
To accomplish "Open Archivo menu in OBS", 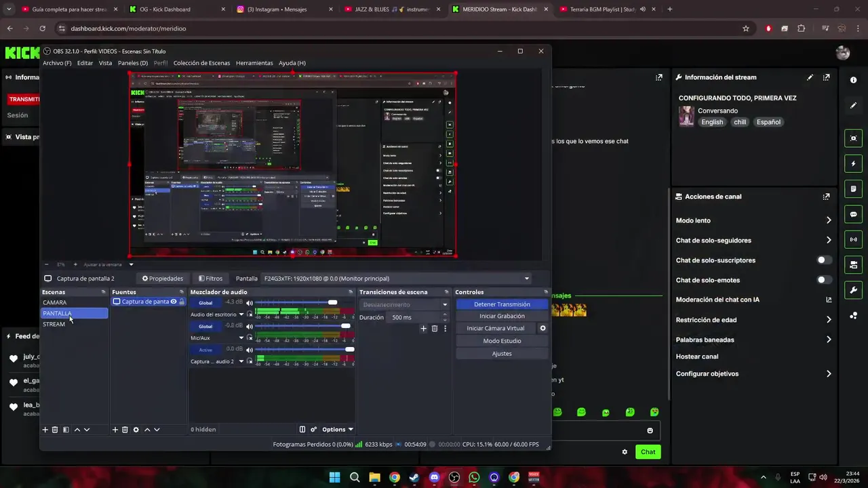I will point(57,63).
